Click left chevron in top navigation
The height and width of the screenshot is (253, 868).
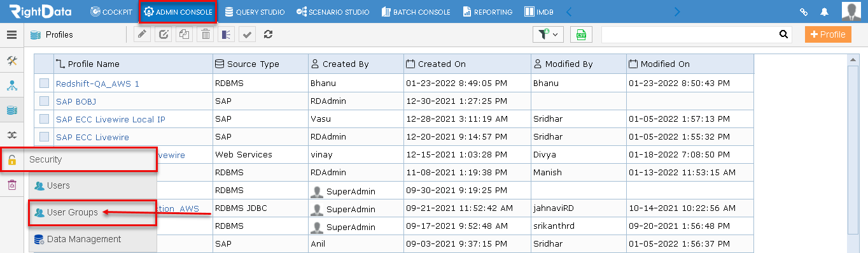coord(569,11)
